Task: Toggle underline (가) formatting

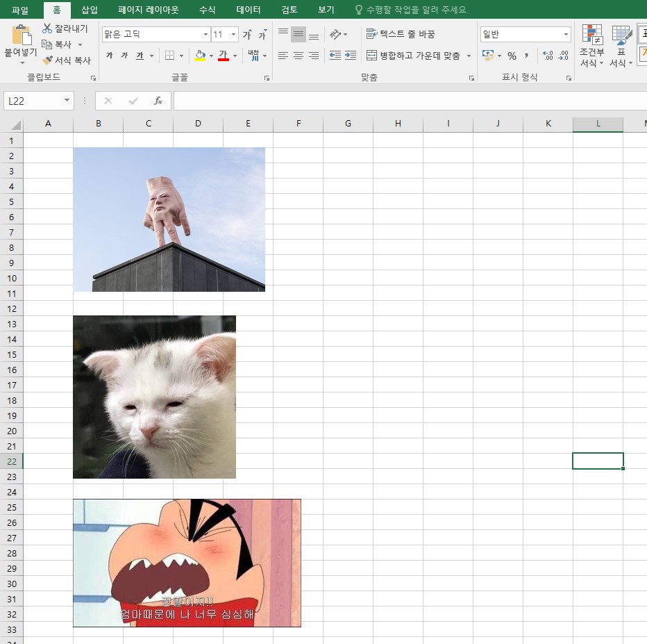Action: pos(140,56)
